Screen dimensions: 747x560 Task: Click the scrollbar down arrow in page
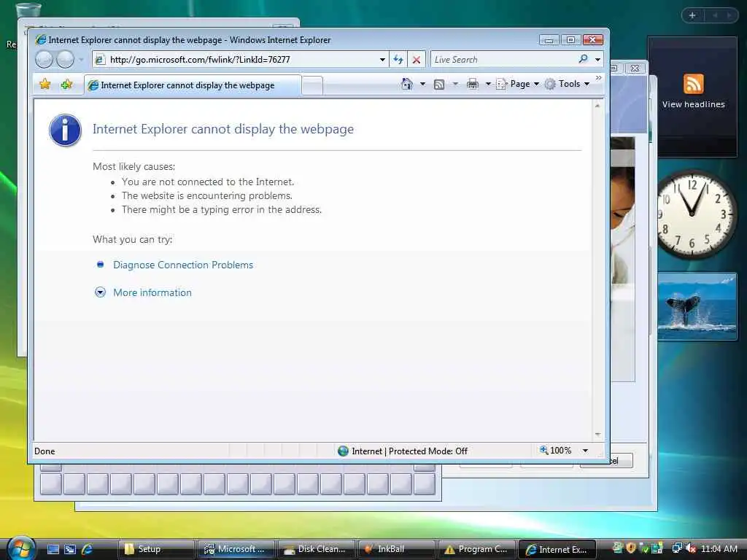[x=597, y=435]
